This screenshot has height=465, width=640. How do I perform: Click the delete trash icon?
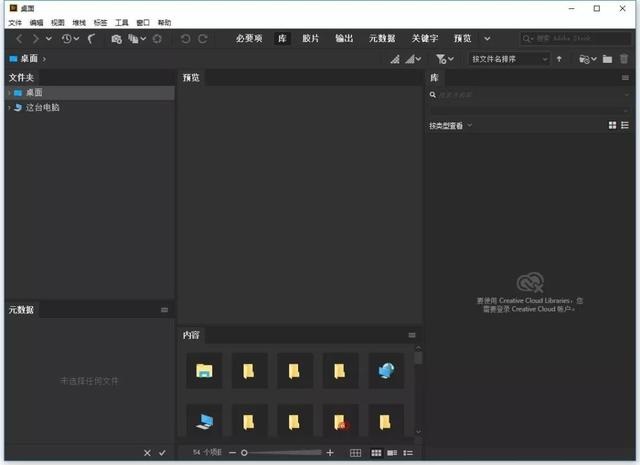(x=624, y=59)
